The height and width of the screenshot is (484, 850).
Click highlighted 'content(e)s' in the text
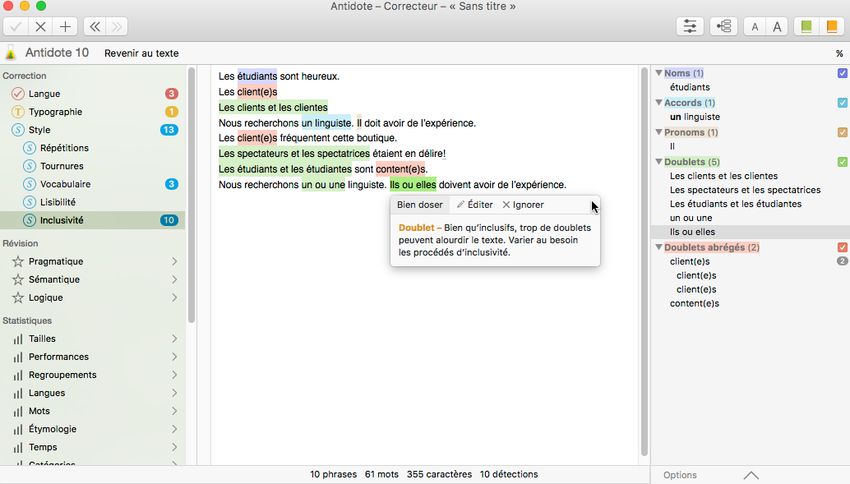click(x=401, y=169)
